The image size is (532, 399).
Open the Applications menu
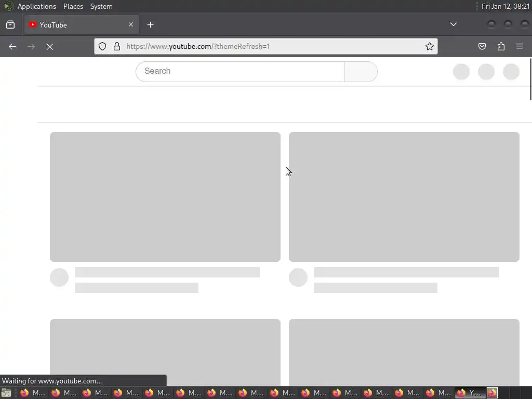click(37, 6)
